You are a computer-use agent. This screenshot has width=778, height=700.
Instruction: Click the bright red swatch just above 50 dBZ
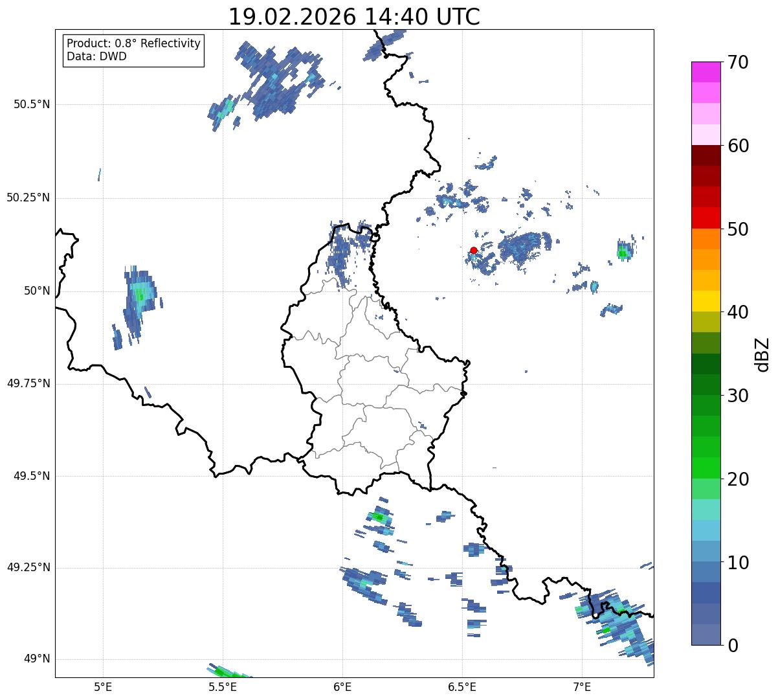(x=706, y=218)
